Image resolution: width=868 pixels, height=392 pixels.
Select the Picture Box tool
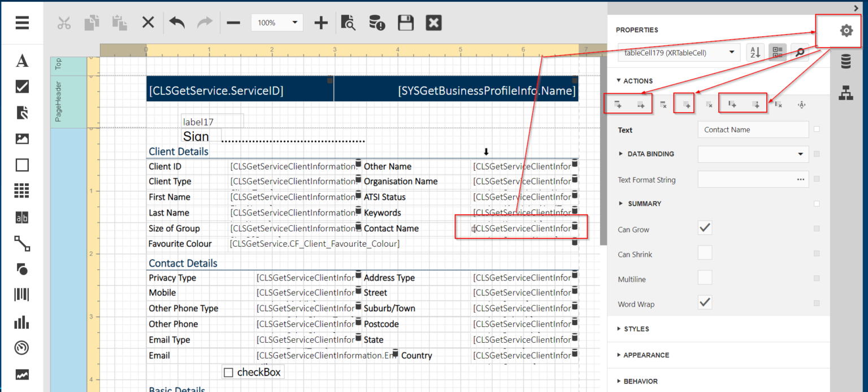[21, 139]
